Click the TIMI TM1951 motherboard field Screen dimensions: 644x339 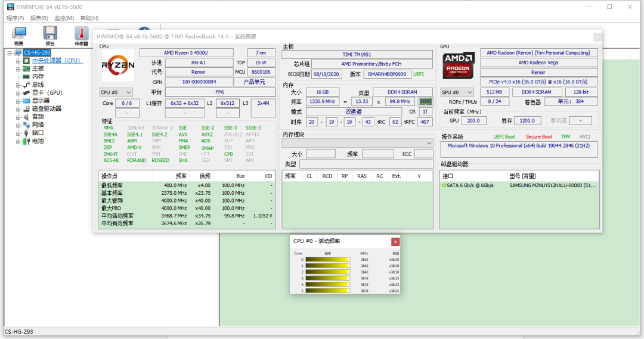tap(357, 54)
